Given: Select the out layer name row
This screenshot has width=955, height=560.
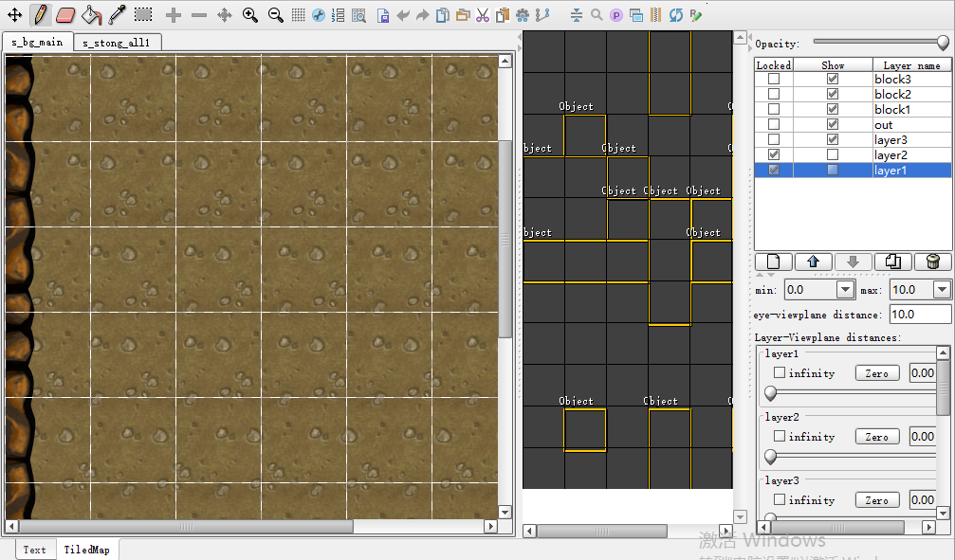Looking at the screenshot, I should tap(911, 125).
